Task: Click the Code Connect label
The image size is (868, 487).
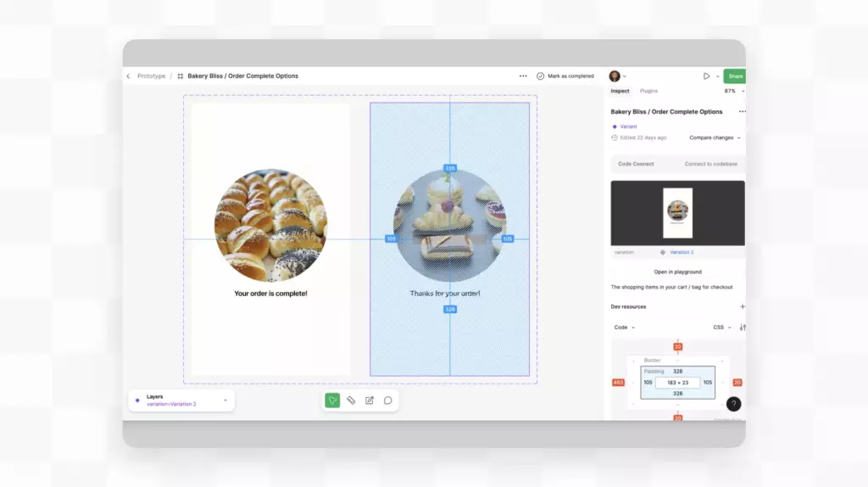Action: 636,164
